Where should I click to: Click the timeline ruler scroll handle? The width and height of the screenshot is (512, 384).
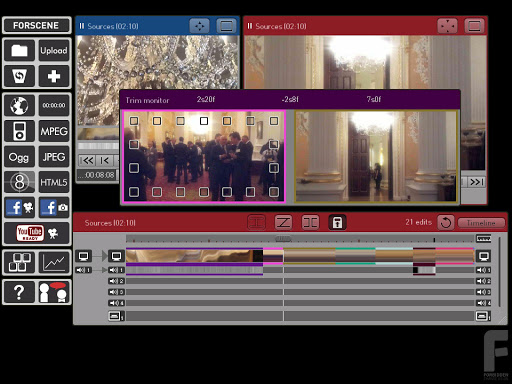pos(283,239)
